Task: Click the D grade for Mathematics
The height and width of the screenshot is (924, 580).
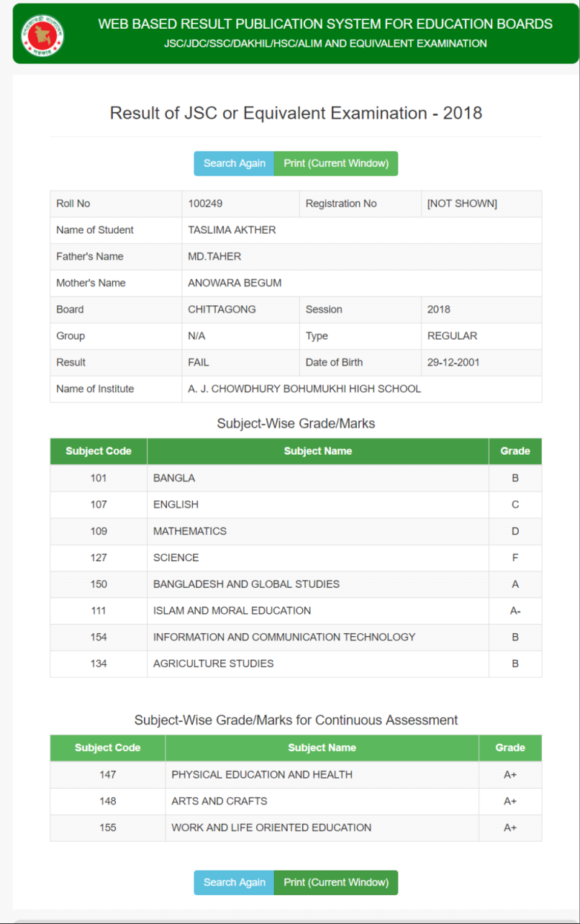Action: pos(515,531)
